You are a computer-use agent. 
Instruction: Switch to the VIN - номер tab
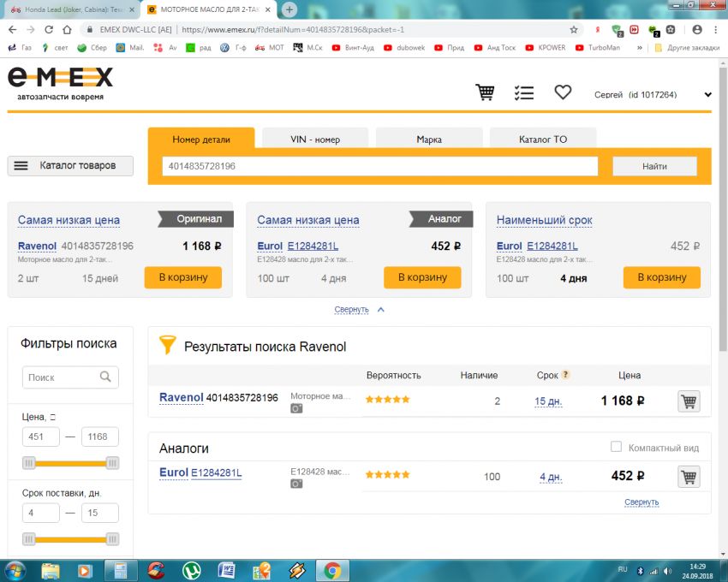click(315, 140)
